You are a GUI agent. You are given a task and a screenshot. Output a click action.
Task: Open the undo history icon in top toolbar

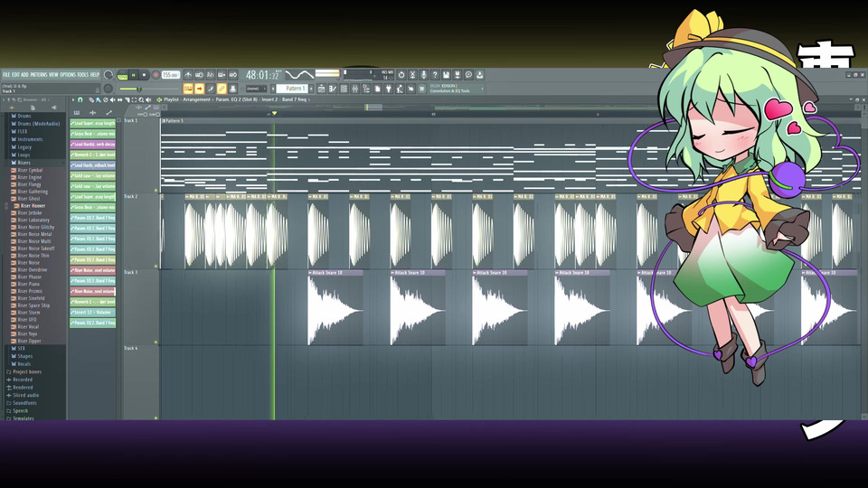coord(401,75)
